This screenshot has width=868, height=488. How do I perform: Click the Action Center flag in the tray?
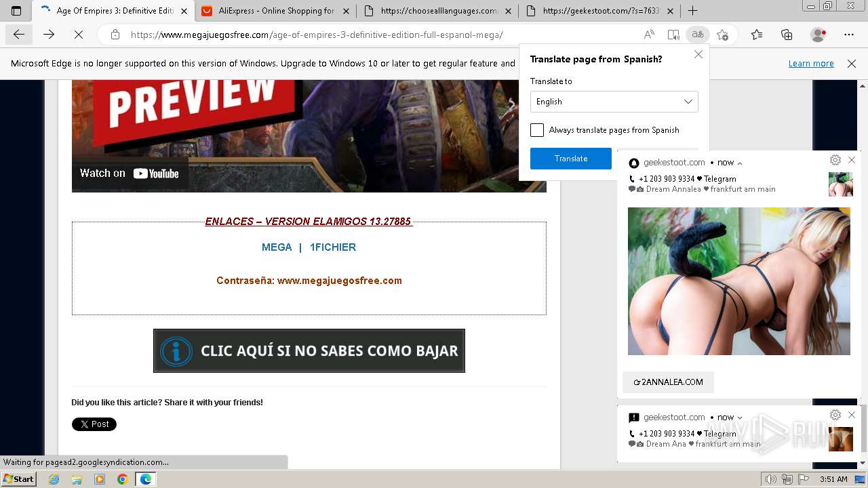click(x=804, y=479)
